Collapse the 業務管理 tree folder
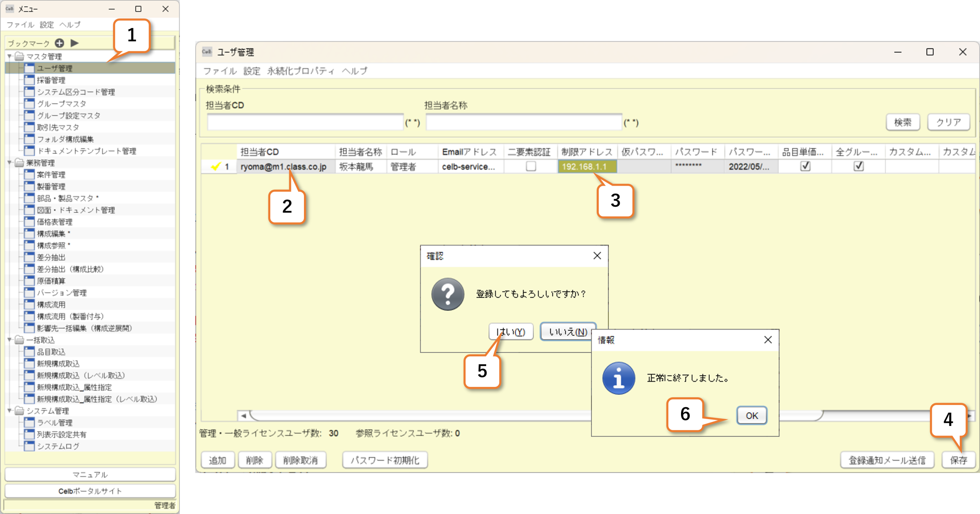The width and height of the screenshot is (980, 514). (10, 163)
